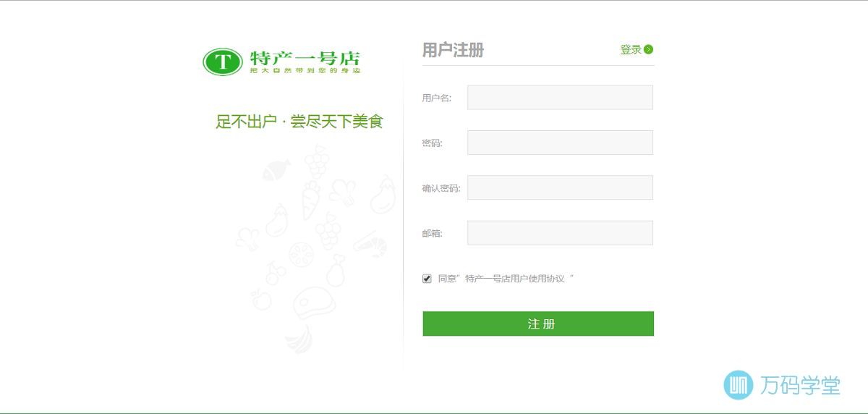Uncheck the user agreement checkbox
The width and height of the screenshot is (868, 414).
point(427,279)
